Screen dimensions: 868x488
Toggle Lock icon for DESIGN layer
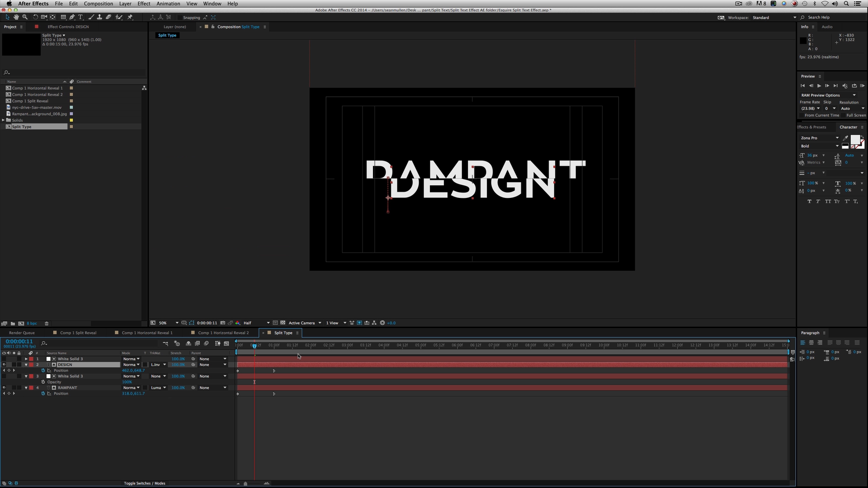pyautogui.click(x=18, y=365)
